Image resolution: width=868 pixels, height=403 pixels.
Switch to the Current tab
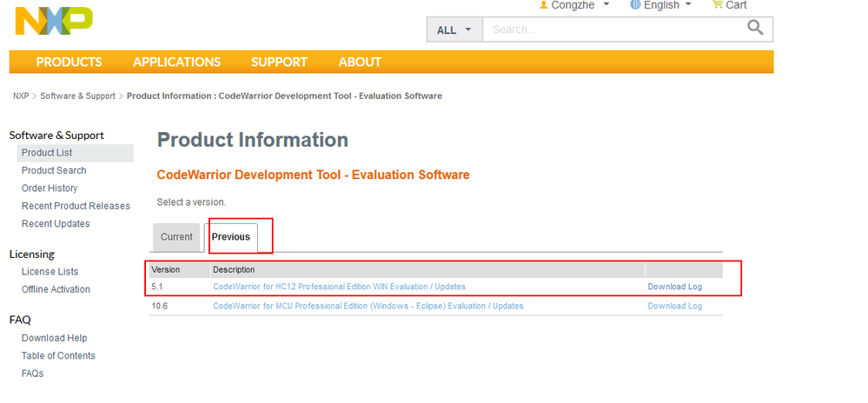pos(176,237)
